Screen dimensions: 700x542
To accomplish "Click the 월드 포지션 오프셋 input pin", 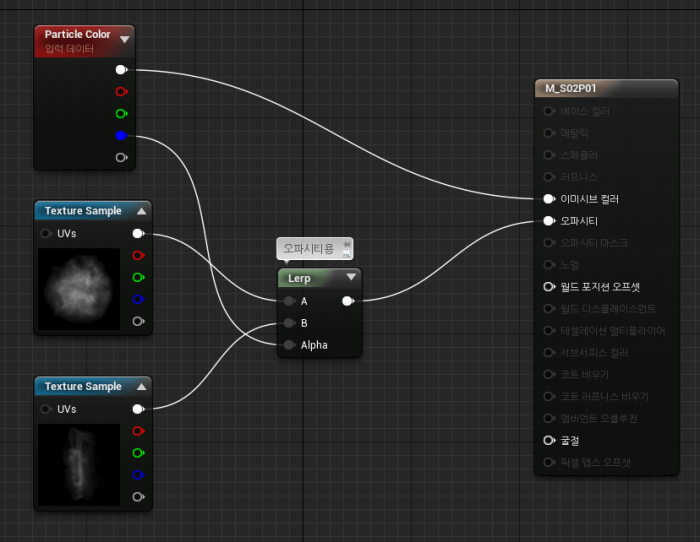I will click(548, 286).
